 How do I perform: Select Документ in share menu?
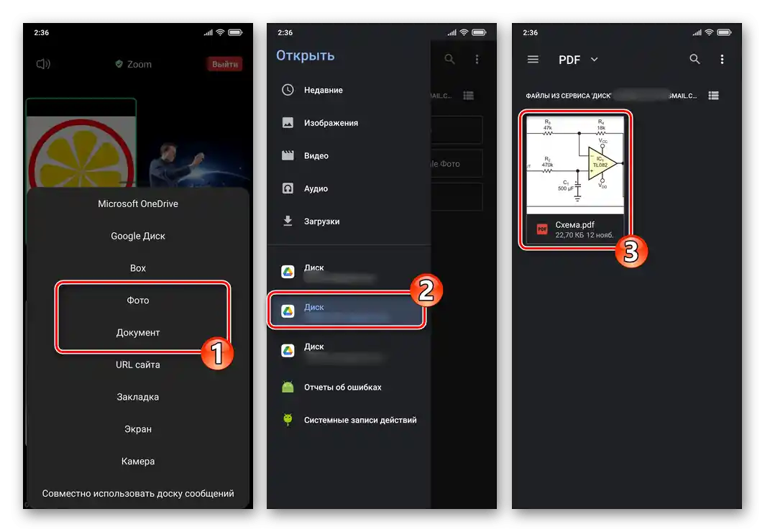(138, 333)
